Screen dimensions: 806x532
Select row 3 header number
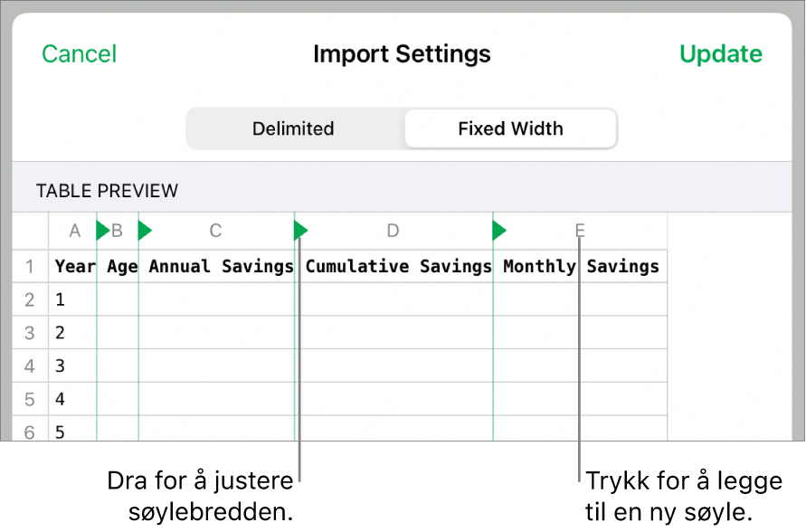tap(30, 333)
